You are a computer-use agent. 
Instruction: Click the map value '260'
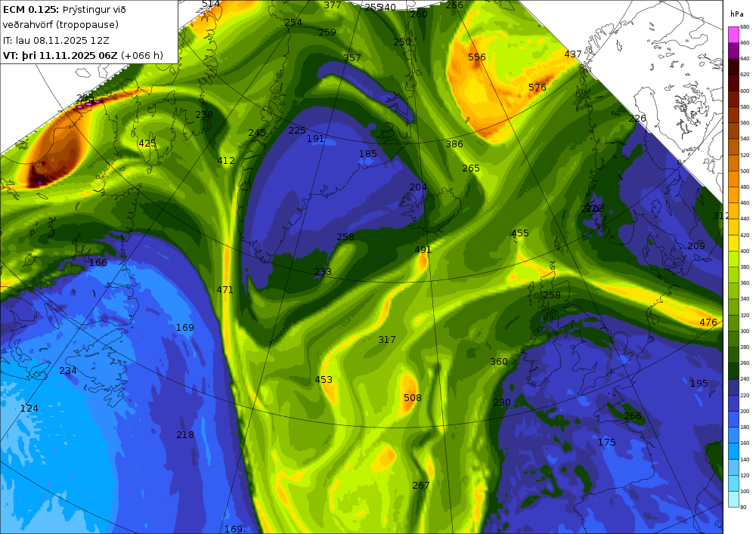tap(419, 14)
